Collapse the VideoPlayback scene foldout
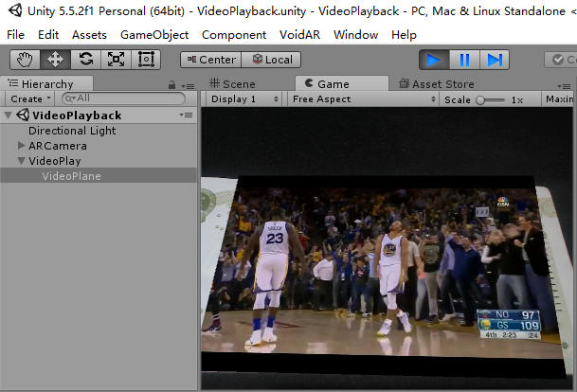This screenshot has height=392, width=577. (x=8, y=116)
